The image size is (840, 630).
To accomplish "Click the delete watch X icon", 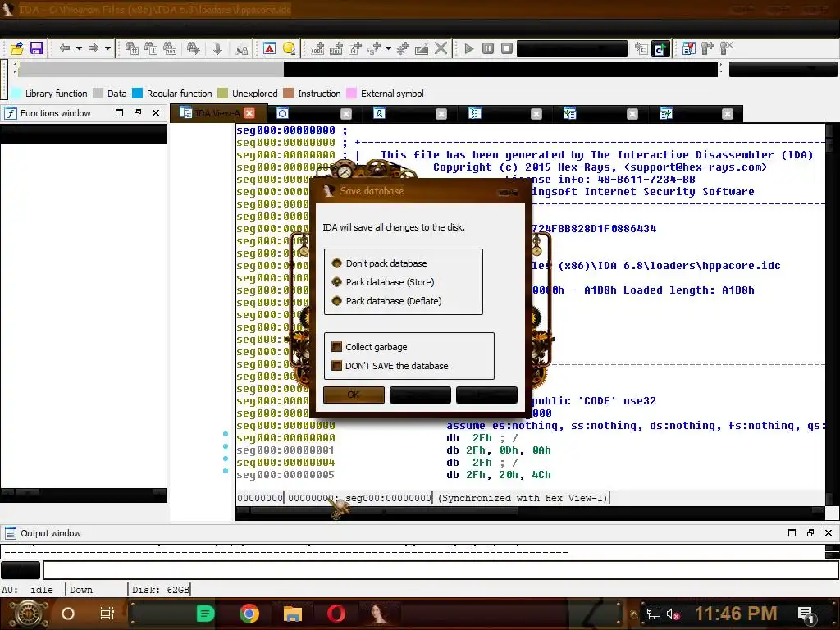I will click(727, 48).
